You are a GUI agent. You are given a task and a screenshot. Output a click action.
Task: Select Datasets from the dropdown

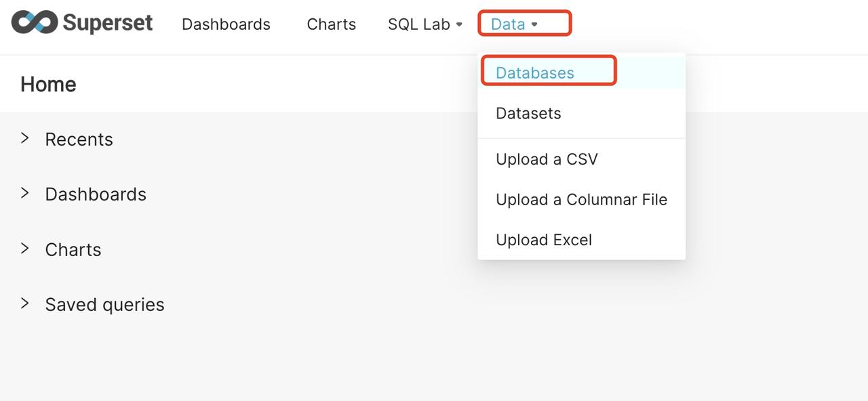528,113
